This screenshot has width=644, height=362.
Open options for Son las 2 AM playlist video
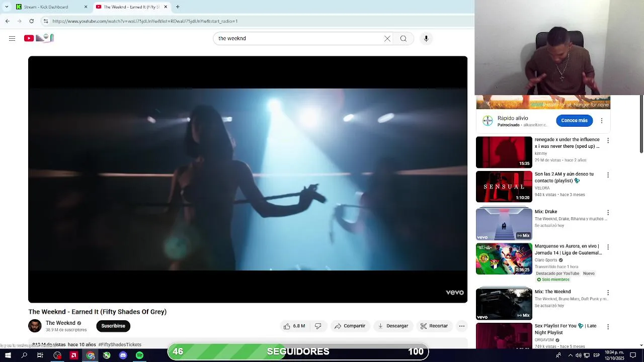608,175
